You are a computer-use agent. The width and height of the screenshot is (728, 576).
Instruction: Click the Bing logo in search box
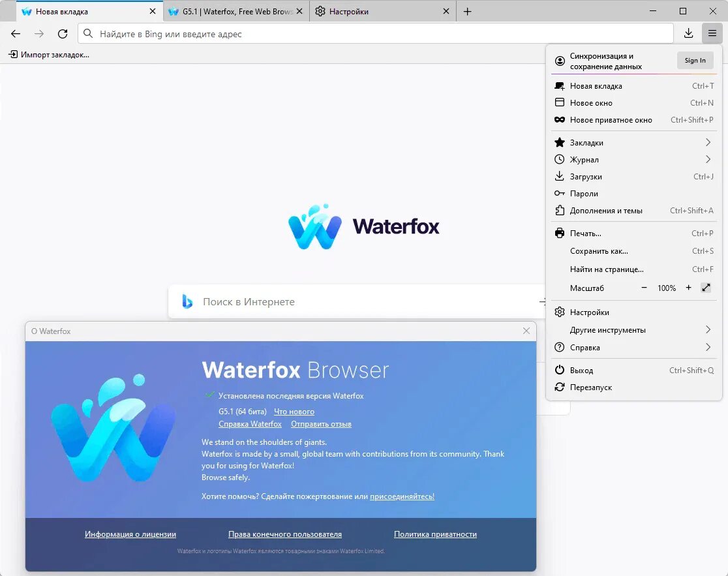pos(187,301)
